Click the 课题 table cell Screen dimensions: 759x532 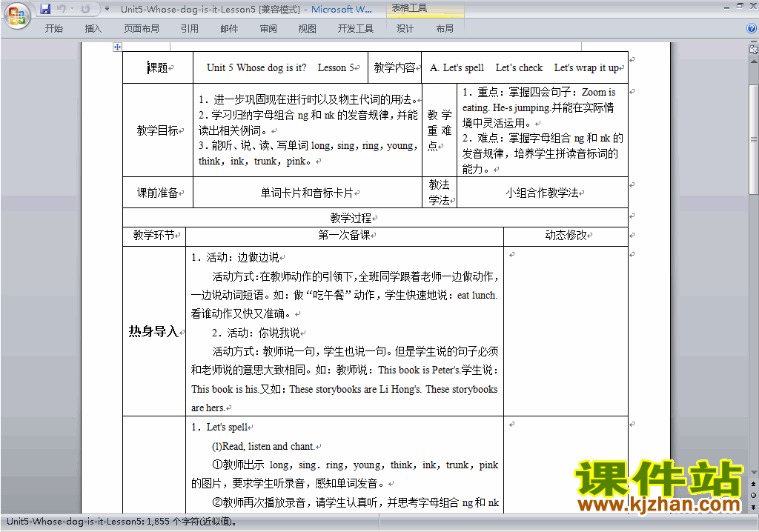coord(158,67)
